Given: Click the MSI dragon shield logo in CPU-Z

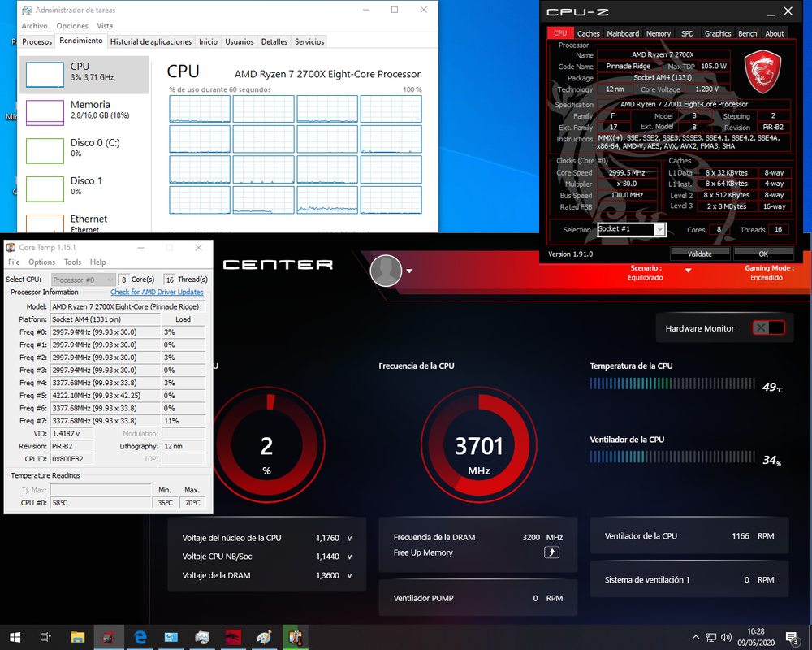Looking at the screenshot, I should pyautogui.click(x=762, y=71).
